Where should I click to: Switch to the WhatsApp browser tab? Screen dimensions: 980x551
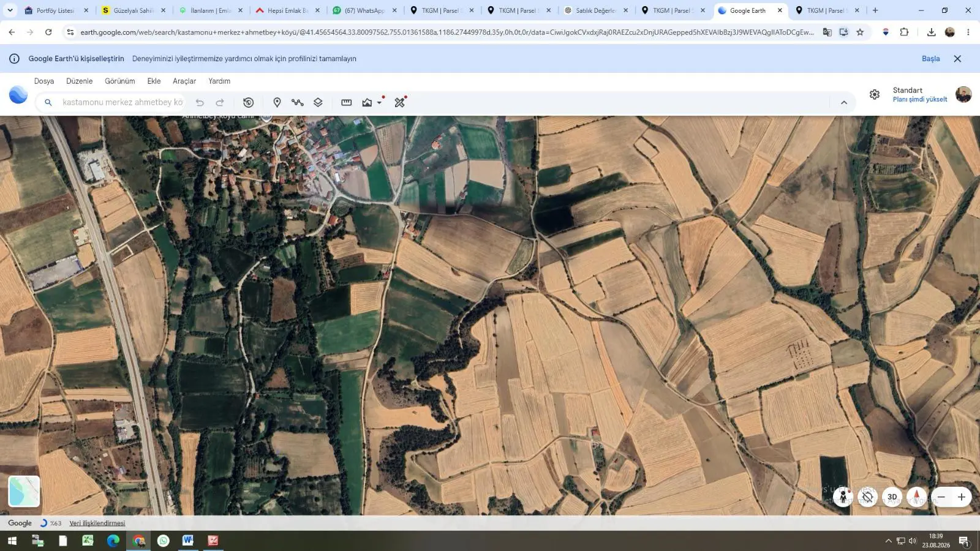pos(364,10)
